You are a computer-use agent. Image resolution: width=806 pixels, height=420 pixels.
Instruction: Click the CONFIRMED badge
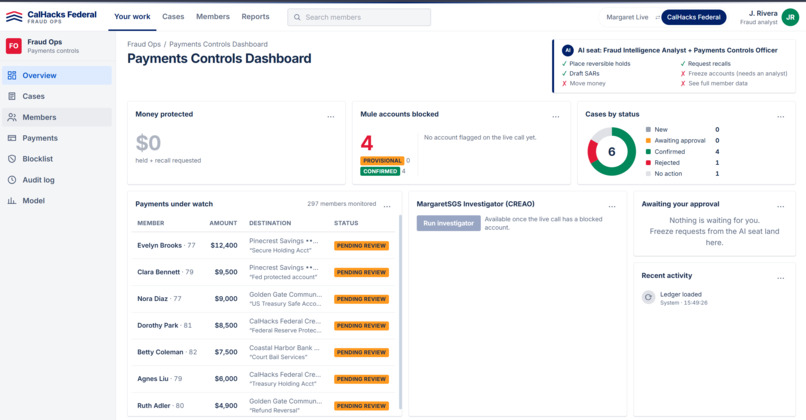pos(380,171)
